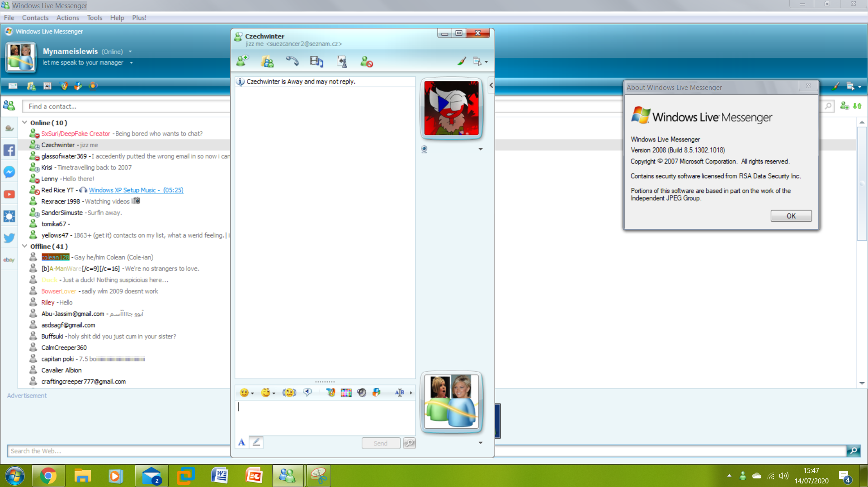868x487 pixels.
Task: Click the Twitter bird sidebar icon
Action: click(x=9, y=238)
